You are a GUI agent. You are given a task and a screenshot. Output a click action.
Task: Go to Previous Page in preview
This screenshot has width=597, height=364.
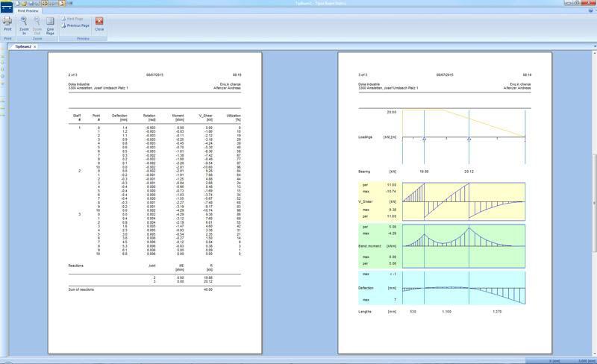click(x=77, y=25)
